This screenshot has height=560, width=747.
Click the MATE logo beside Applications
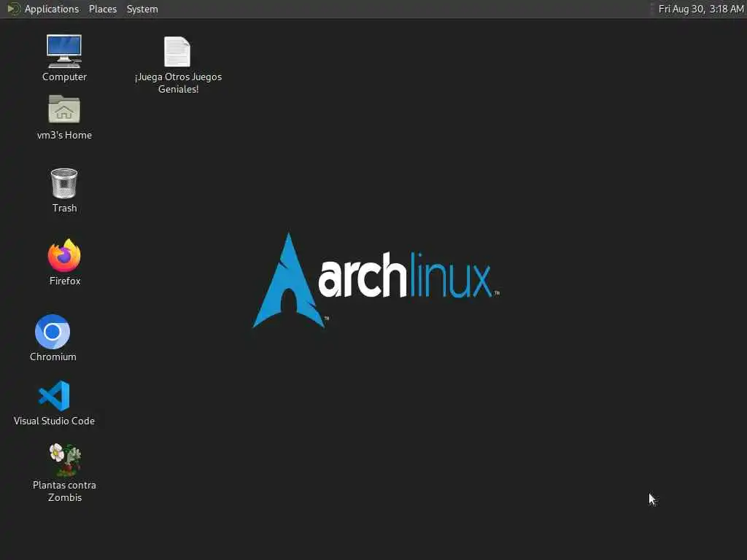[14, 9]
